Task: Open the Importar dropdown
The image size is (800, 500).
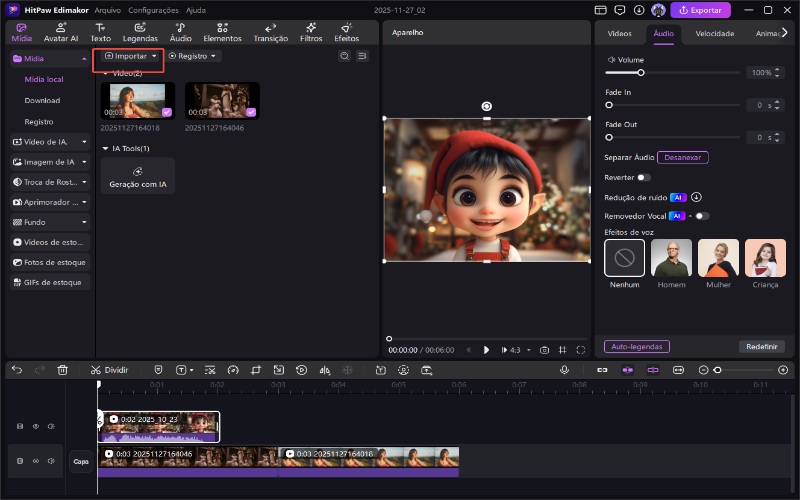Action: 130,56
